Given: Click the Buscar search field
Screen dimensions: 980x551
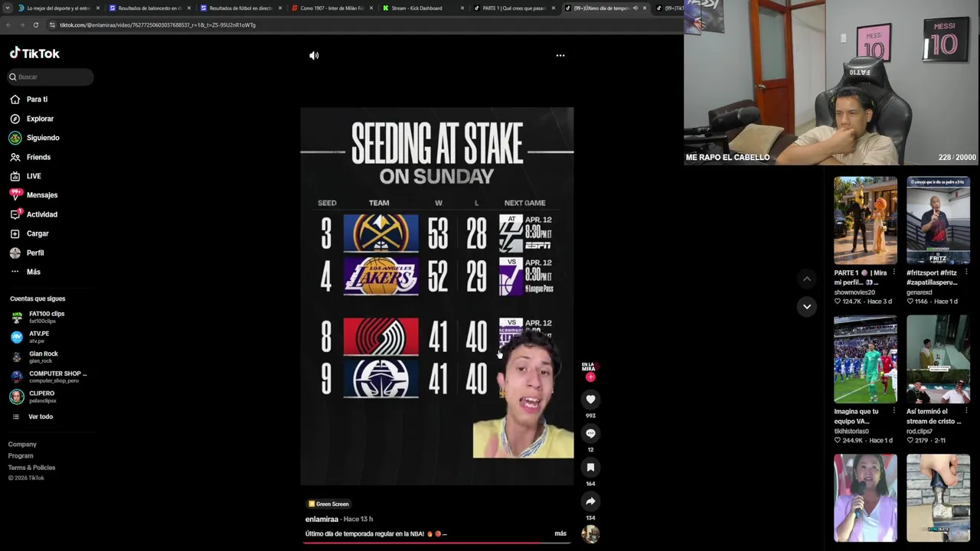Looking at the screenshot, I should [x=51, y=77].
